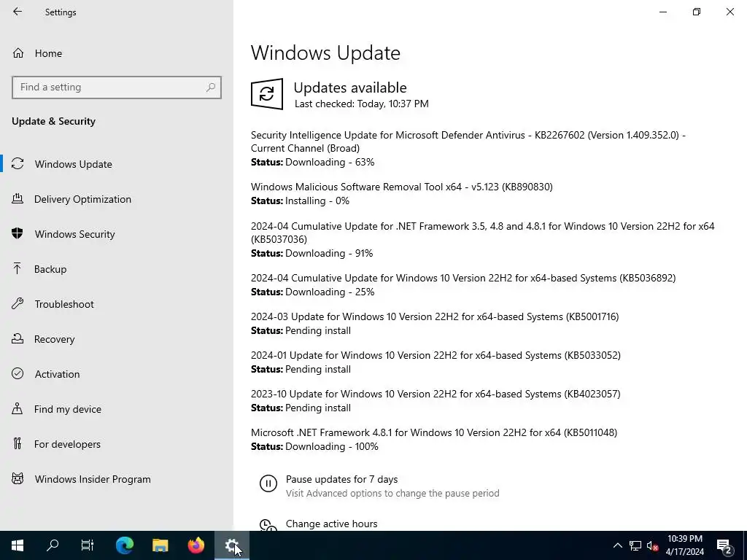
Task: Click the Recovery icon in sidebar
Action: pyautogui.click(x=18, y=338)
